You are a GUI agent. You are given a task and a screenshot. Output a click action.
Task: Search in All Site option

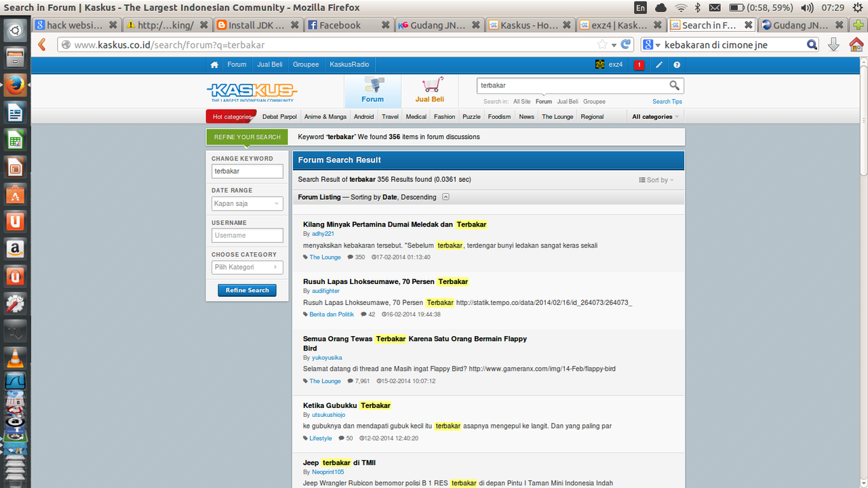[x=521, y=102]
